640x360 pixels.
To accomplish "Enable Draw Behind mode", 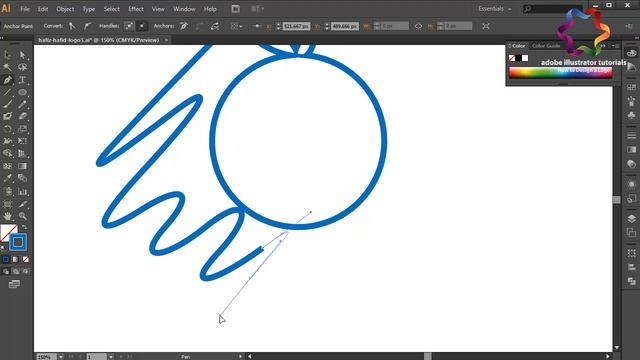I will (16, 271).
